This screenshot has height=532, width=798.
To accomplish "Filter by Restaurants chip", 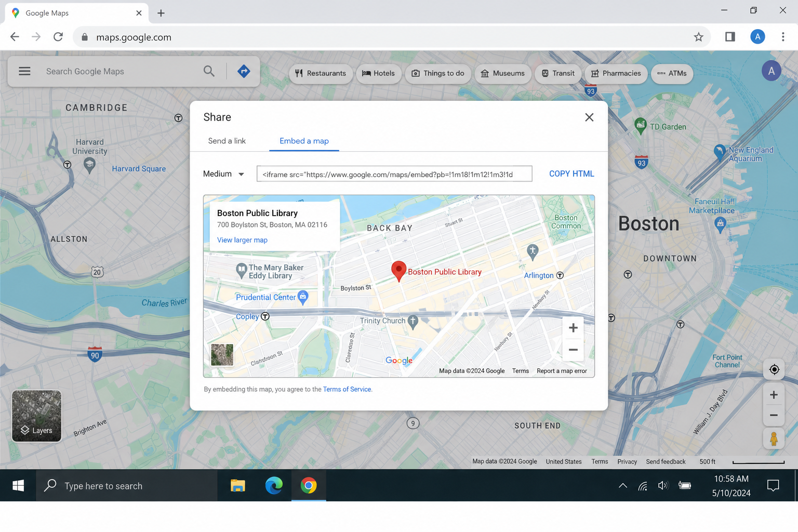I will [x=321, y=73].
